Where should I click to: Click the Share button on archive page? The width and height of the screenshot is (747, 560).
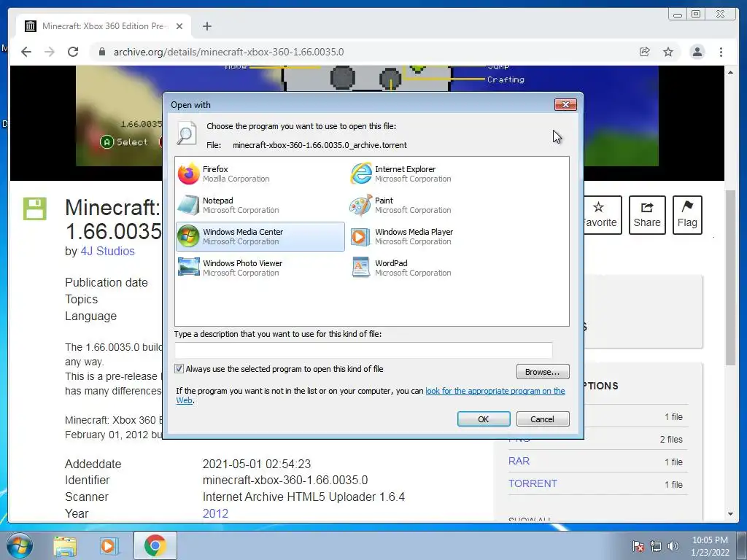[647, 215]
